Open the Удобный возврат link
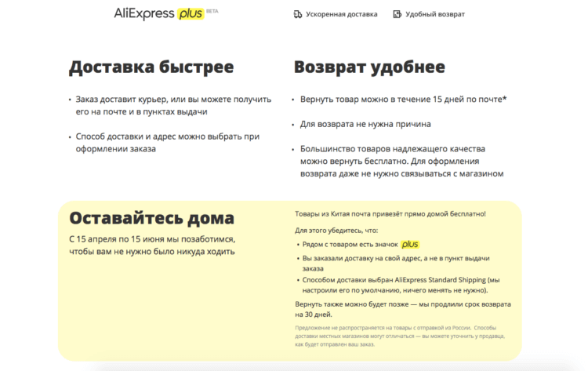The height and width of the screenshot is (371, 588). [x=435, y=14]
